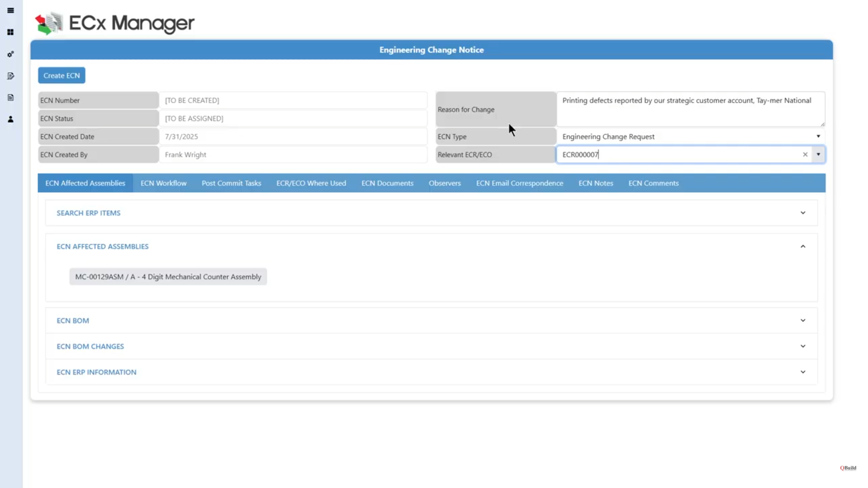Select the MC-00129ASM assembly chip
This screenshot has height=488, width=868.
point(168,277)
